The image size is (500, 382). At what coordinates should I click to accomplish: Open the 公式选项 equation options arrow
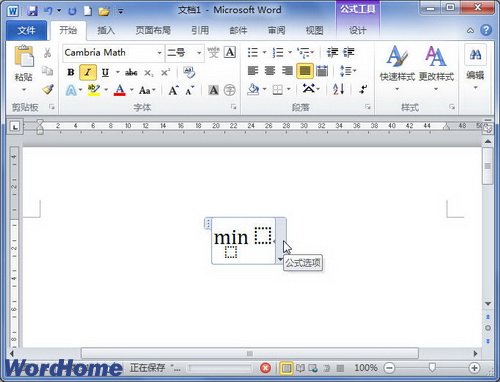coord(280,259)
